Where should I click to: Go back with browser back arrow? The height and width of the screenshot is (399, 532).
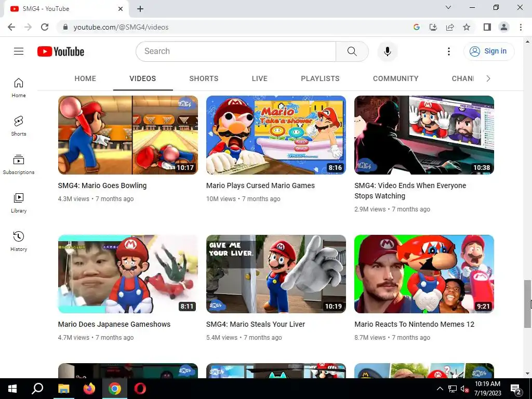pos(11,27)
